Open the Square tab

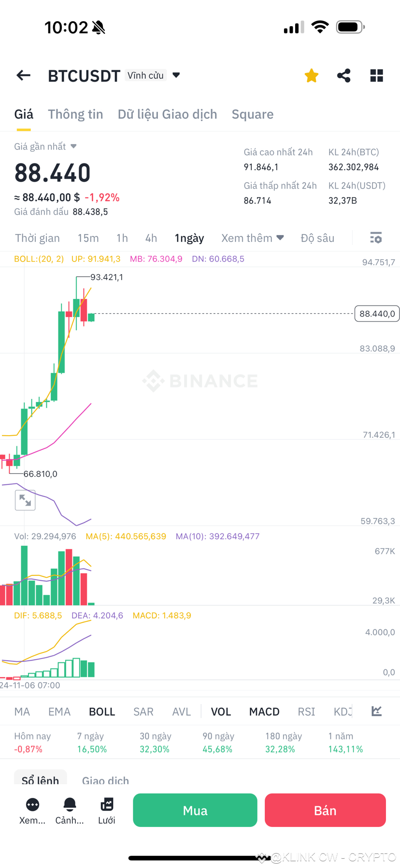(253, 114)
